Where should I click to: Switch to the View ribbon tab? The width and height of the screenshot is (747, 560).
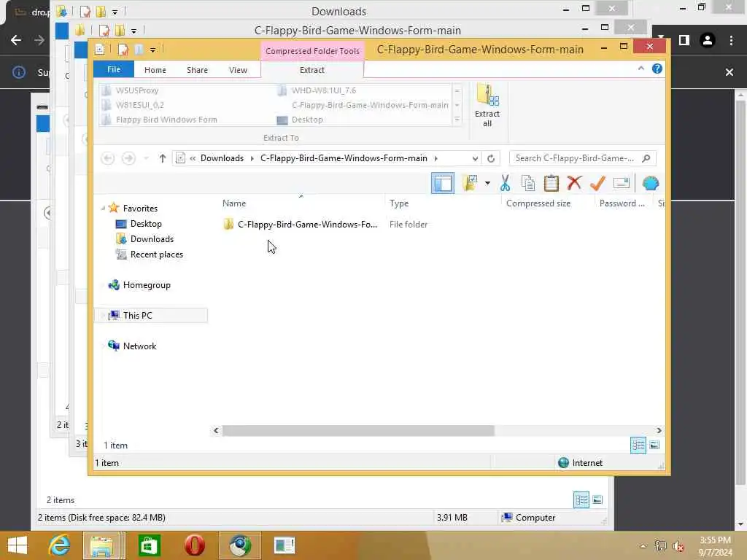click(x=238, y=70)
